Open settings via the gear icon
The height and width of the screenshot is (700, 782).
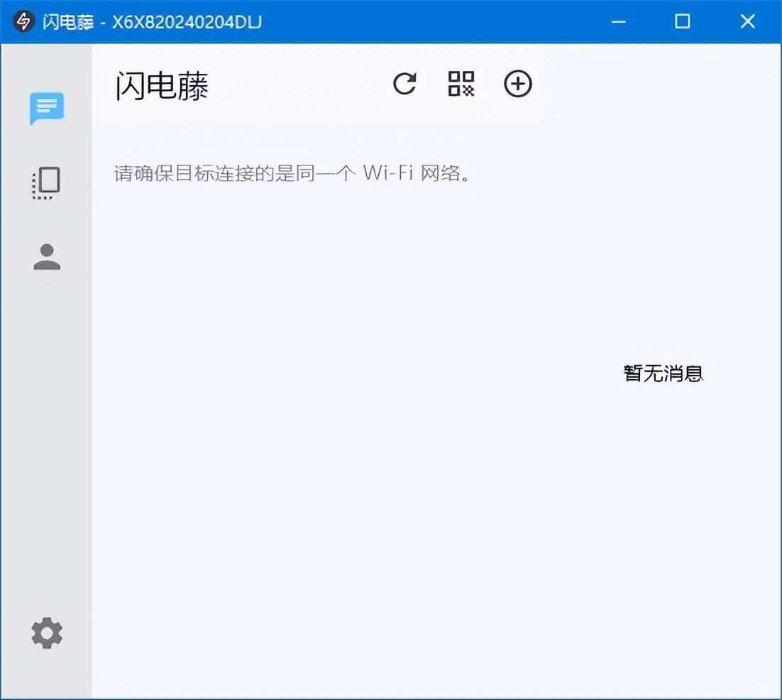(x=47, y=633)
